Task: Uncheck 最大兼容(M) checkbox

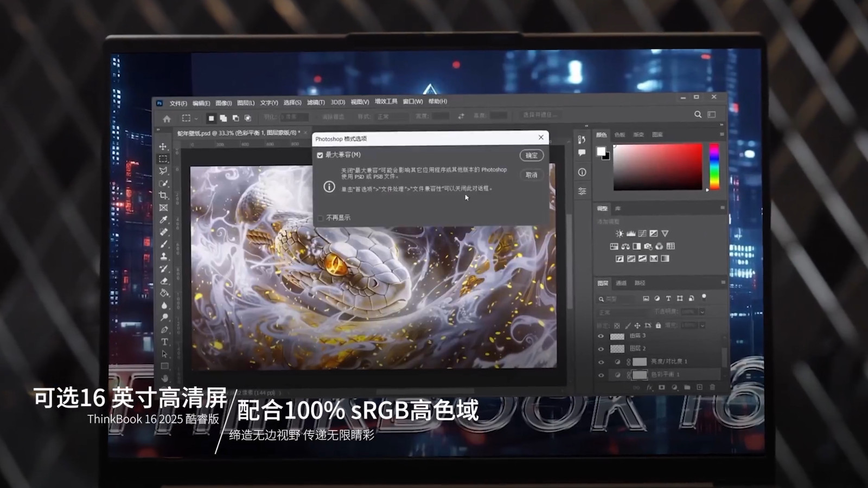Action: pyautogui.click(x=320, y=155)
